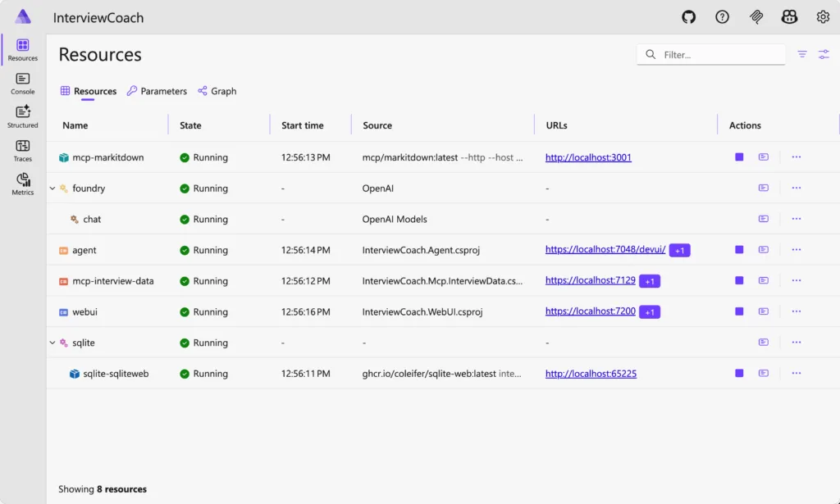This screenshot has width=840, height=504.
Task: Switch to the Parameters tab
Action: click(x=157, y=91)
